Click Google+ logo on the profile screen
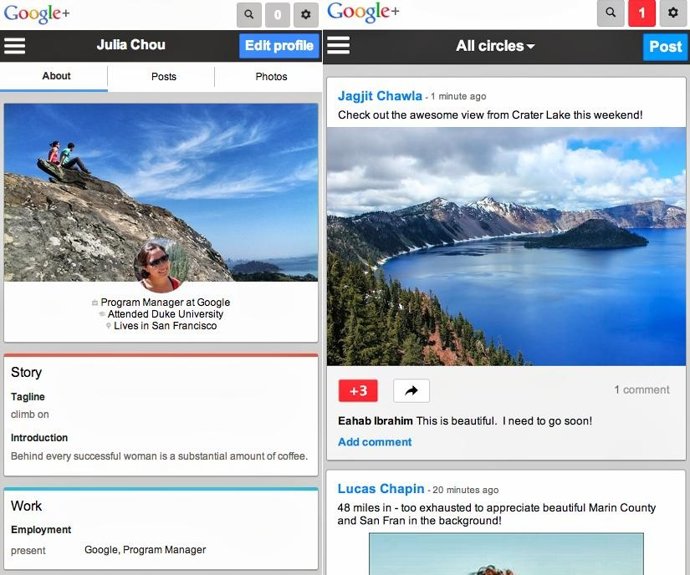This screenshot has width=690, height=575. tap(37, 13)
